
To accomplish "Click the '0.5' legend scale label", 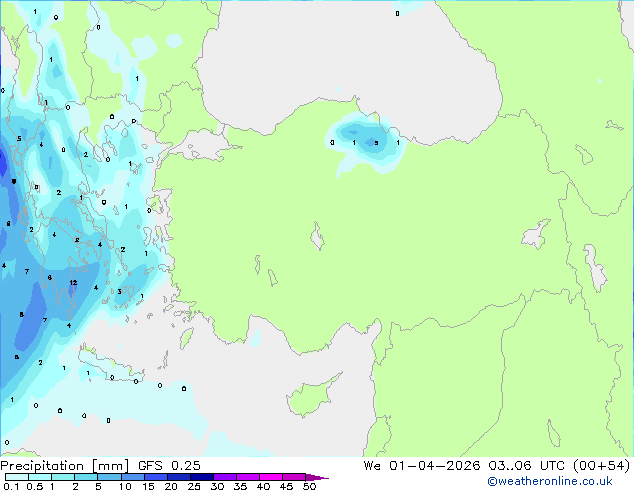I will [35, 486].
